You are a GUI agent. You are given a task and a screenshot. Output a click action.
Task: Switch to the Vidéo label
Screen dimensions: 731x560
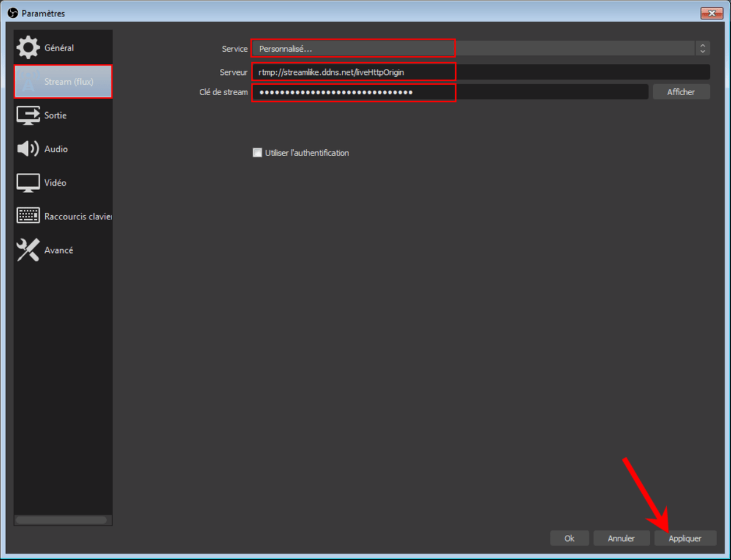(x=55, y=183)
